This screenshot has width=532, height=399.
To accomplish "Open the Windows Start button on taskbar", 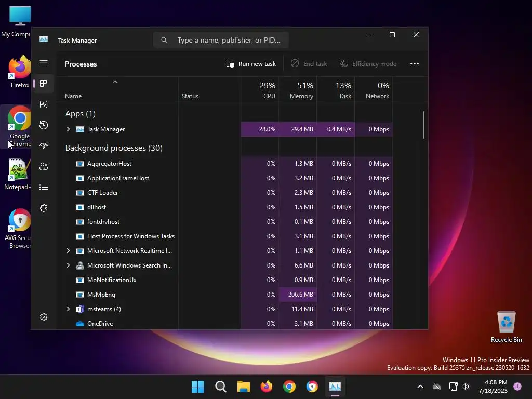I will [x=197, y=387].
